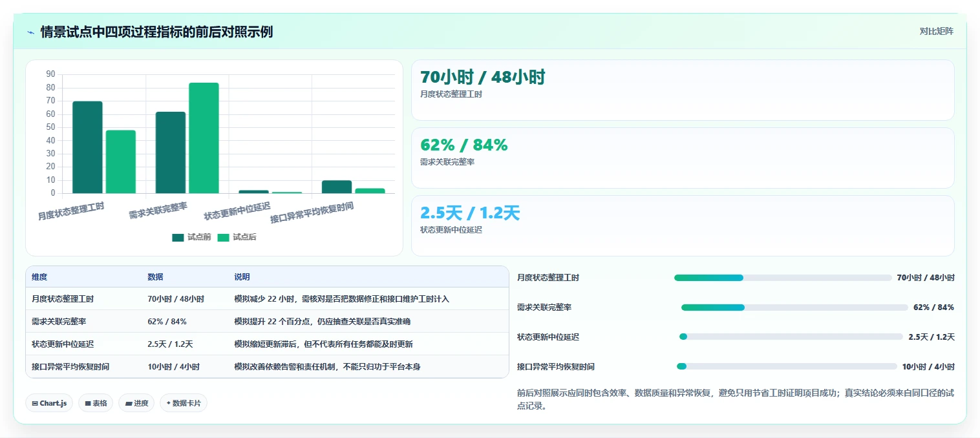Click chart axis label 接口异常平均恢复时间
Screen dimensions: 980x438
312,212
